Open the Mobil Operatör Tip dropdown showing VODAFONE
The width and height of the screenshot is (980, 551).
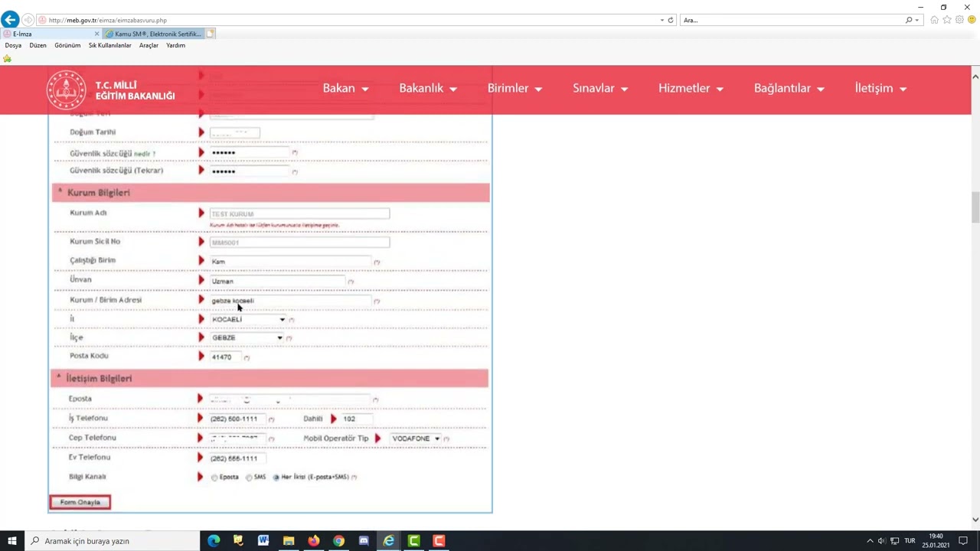click(415, 439)
